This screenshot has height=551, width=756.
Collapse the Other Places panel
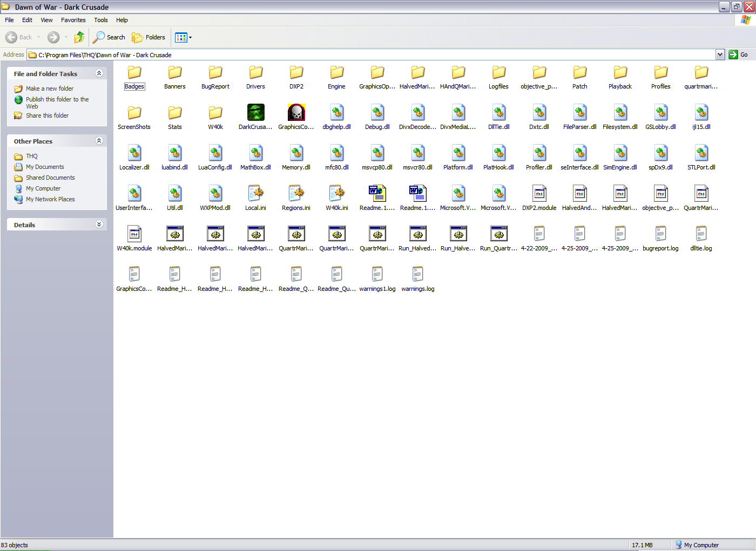99,141
